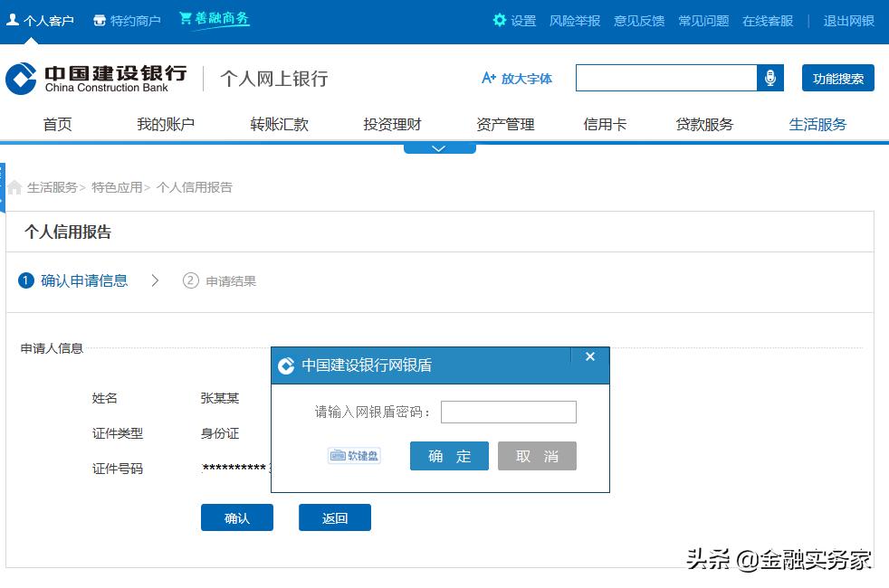Screen dimensions: 889x588
Task: Click 确定 to confirm the password
Action: 449,456
